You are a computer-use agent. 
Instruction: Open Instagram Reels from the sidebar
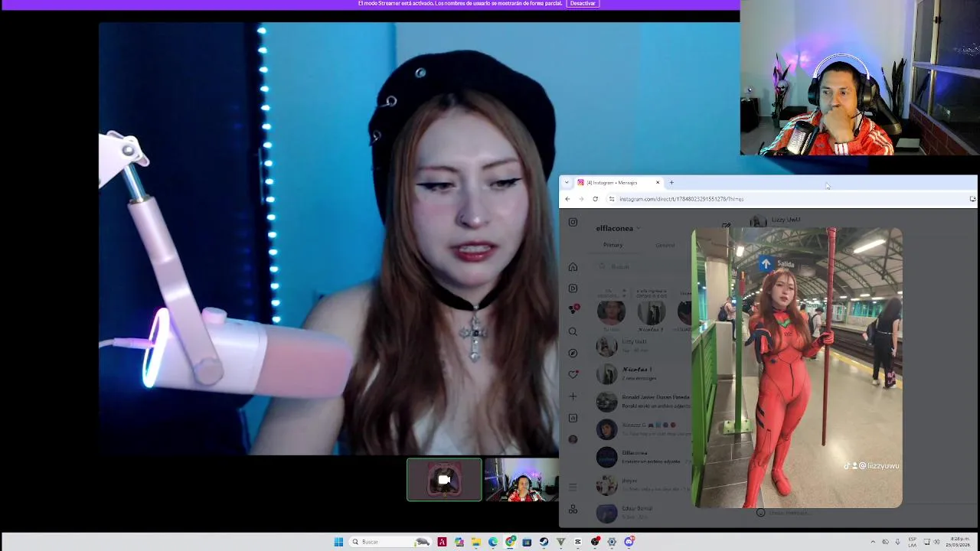coord(573,289)
